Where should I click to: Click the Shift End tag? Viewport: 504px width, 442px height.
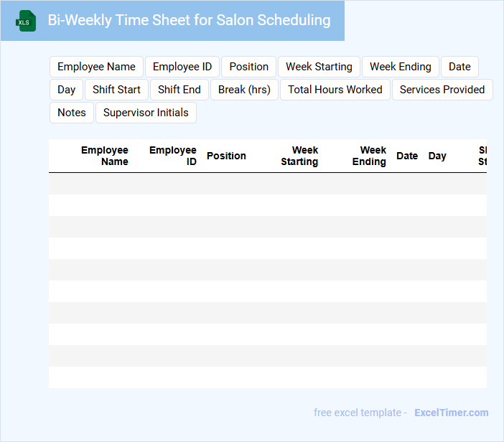point(179,90)
